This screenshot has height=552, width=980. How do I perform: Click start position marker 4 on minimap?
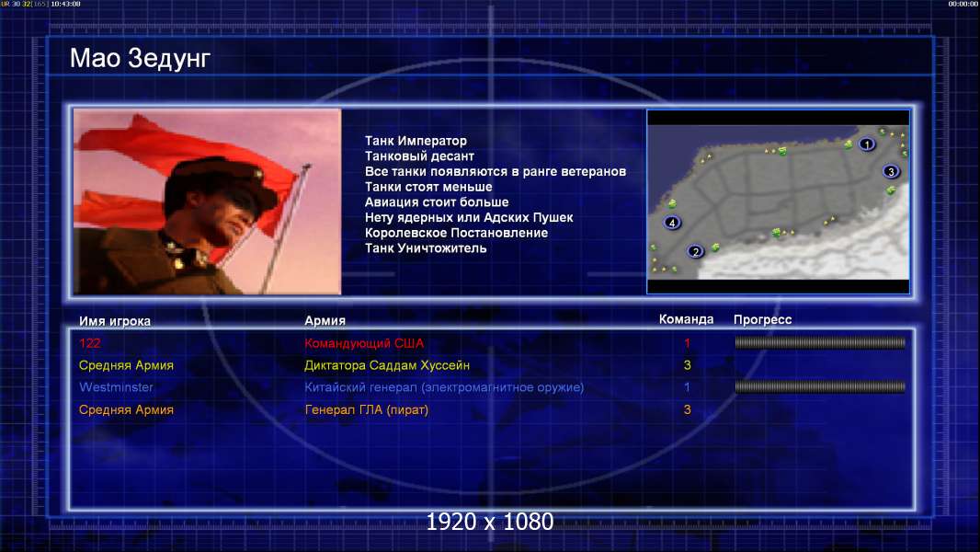(672, 223)
